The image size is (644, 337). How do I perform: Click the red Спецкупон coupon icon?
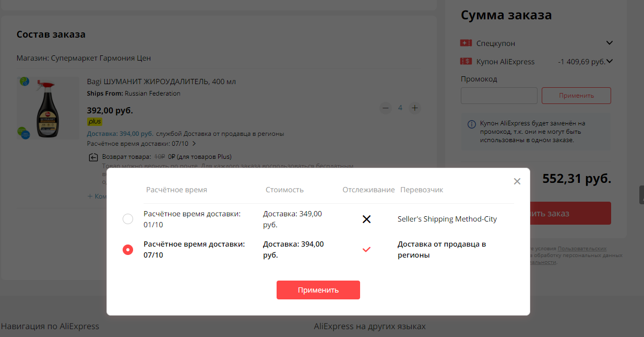pyautogui.click(x=466, y=43)
